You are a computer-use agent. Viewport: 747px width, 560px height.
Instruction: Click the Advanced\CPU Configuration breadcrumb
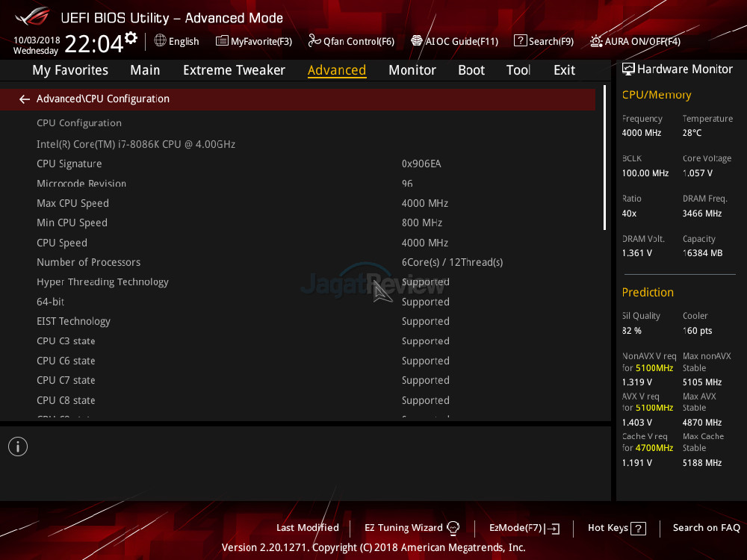(103, 99)
